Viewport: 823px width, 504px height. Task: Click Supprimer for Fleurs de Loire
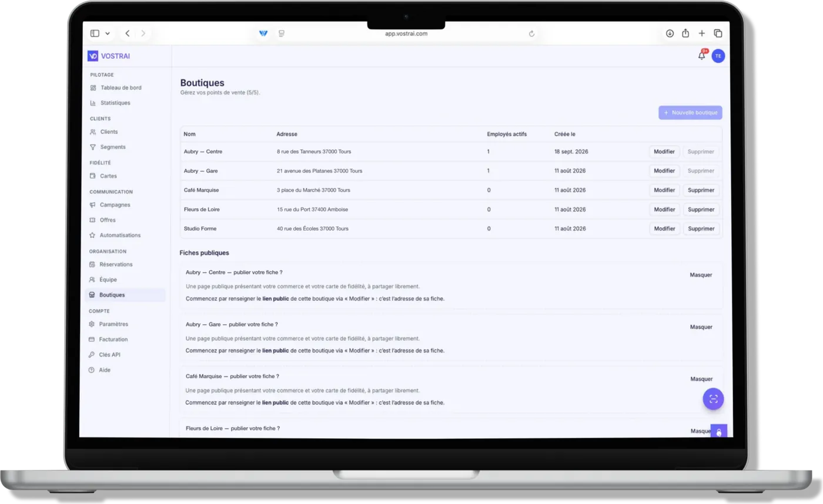701,210
